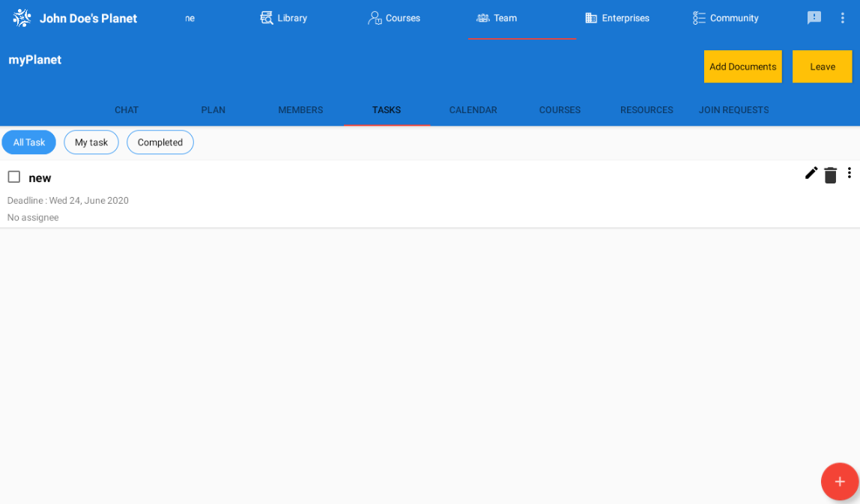Screen dimensions: 860x504
Task: Click the Add Documents button
Action: click(742, 66)
